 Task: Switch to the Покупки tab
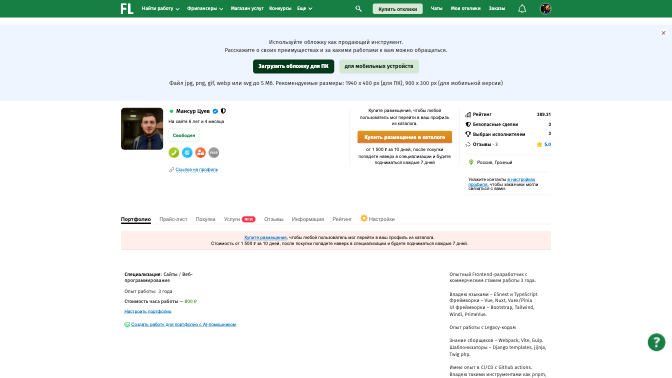point(205,219)
